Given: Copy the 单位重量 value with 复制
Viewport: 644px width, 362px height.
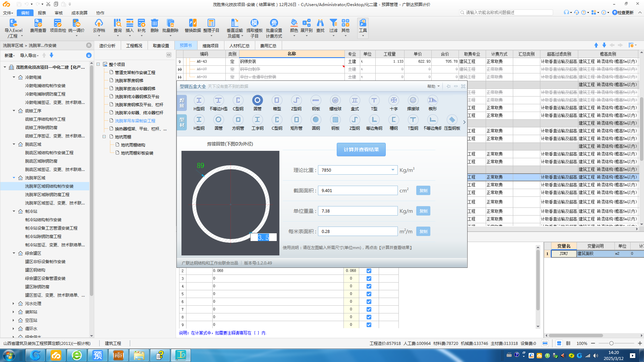Looking at the screenshot, I should coord(423,211).
